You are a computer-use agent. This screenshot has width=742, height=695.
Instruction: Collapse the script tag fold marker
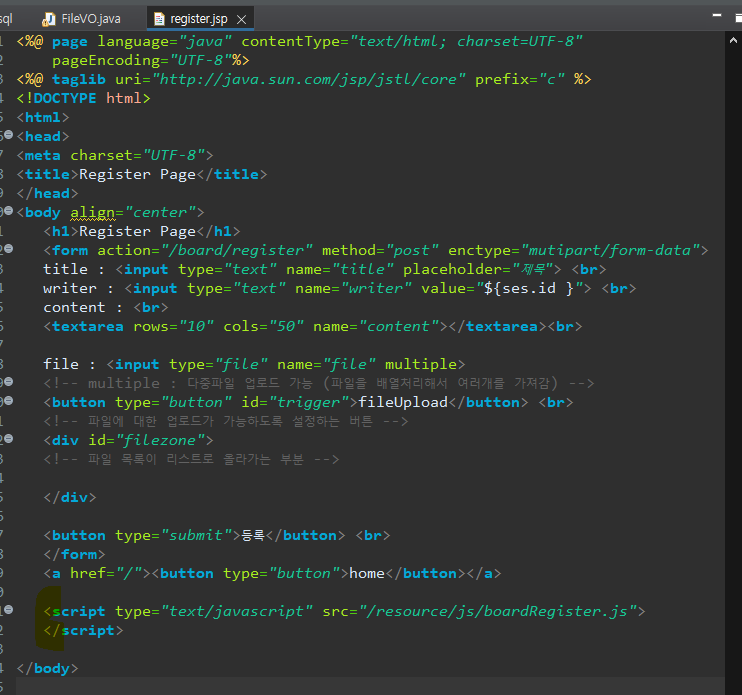[9, 610]
